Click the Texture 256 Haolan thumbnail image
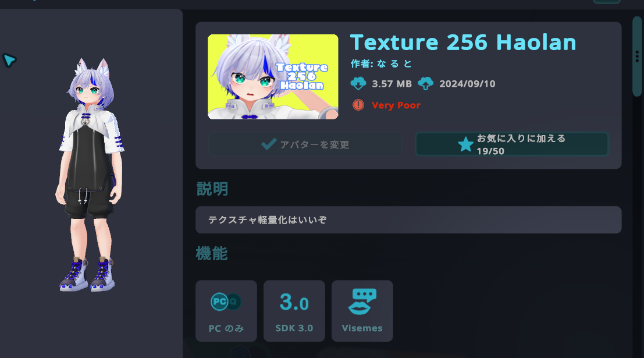The width and height of the screenshot is (644, 358). (273, 77)
